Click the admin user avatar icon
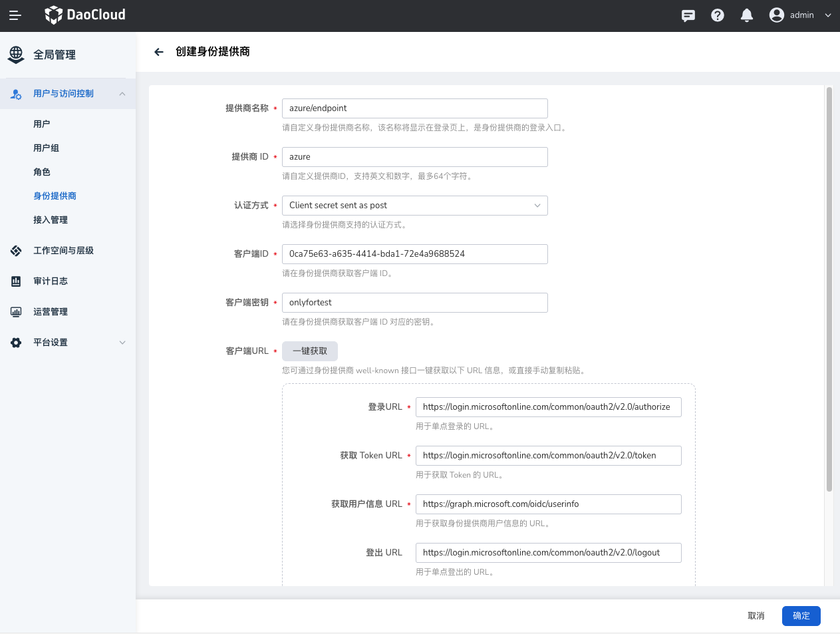 click(776, 15)
